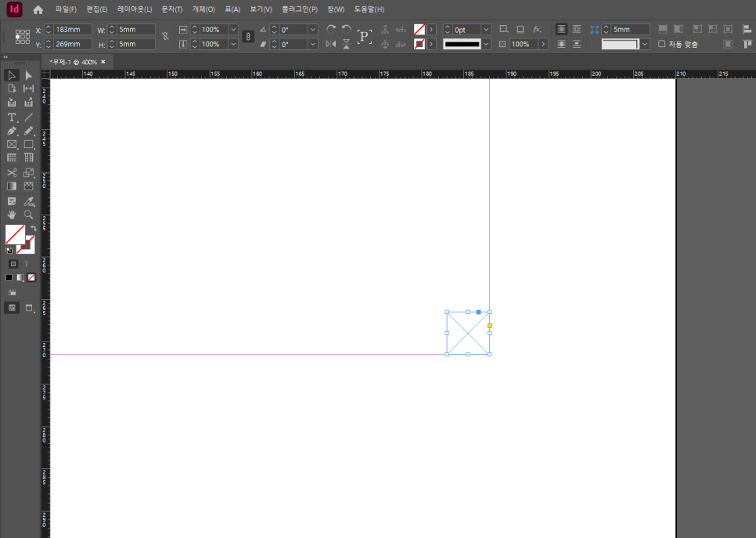Select the Free Transform tool
Image resolution: width=756 pixels, height=538 pixels.
pyautogui.click(x=28, y=173)
